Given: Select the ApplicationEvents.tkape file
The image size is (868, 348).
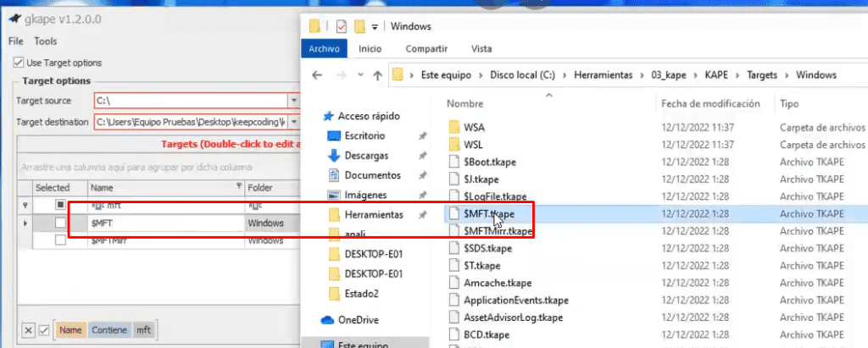Looking at the screenshot, I should click(516, 301).
